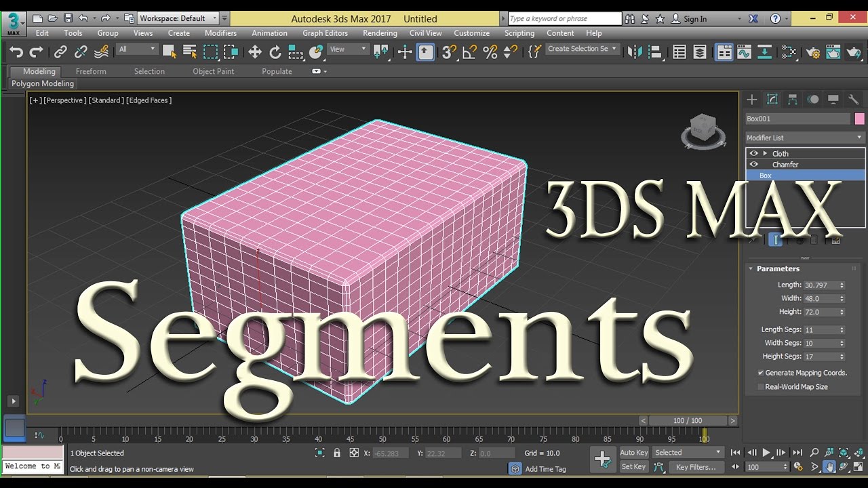Viewport: 868px width, 488px height.
Task: Choose the Select and Place tool
Action: point(316,52)
